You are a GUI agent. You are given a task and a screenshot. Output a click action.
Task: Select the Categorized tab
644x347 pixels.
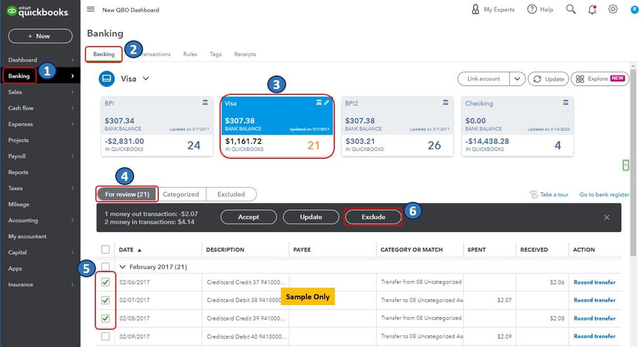click(x=181, y=194)
